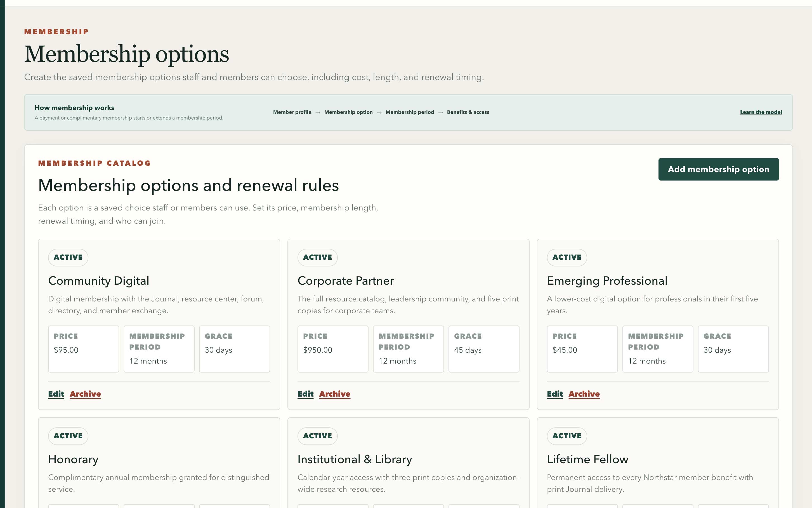Open the Learn the model link
Image resolution: width=812 pixels, height=508 pixels.
761,112
